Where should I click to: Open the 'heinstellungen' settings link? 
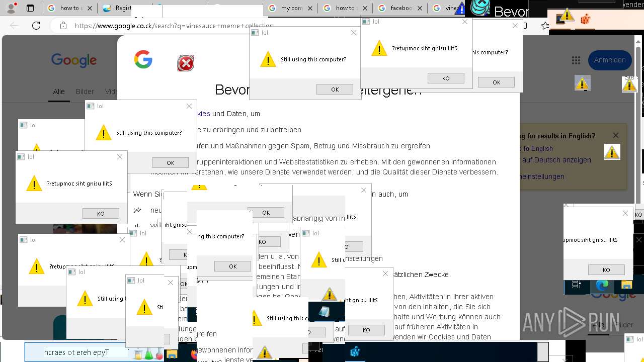(x=543, y=176)
